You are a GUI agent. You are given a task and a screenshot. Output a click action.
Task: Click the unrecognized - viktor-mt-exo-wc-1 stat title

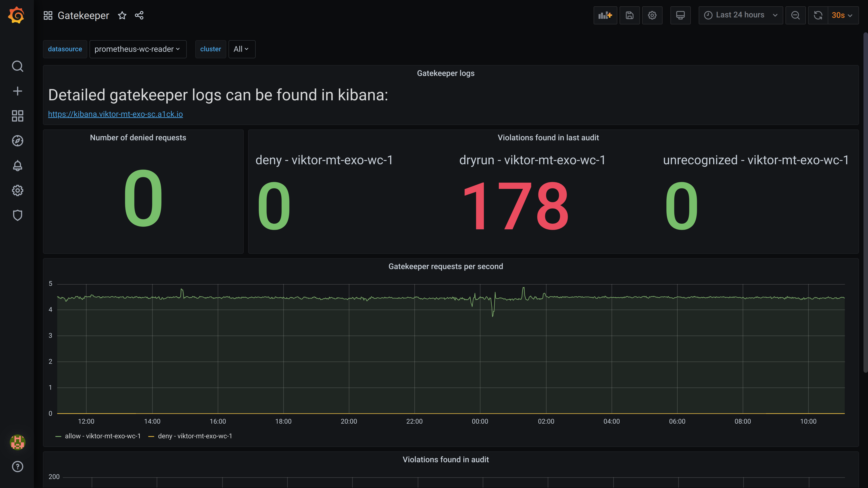point(756,160)
